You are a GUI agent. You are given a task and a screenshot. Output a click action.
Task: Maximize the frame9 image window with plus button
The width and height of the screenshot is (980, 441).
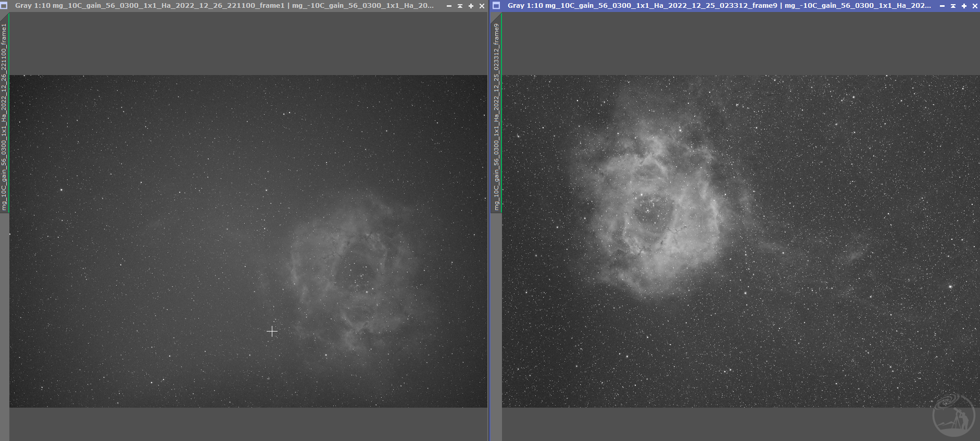964,6
